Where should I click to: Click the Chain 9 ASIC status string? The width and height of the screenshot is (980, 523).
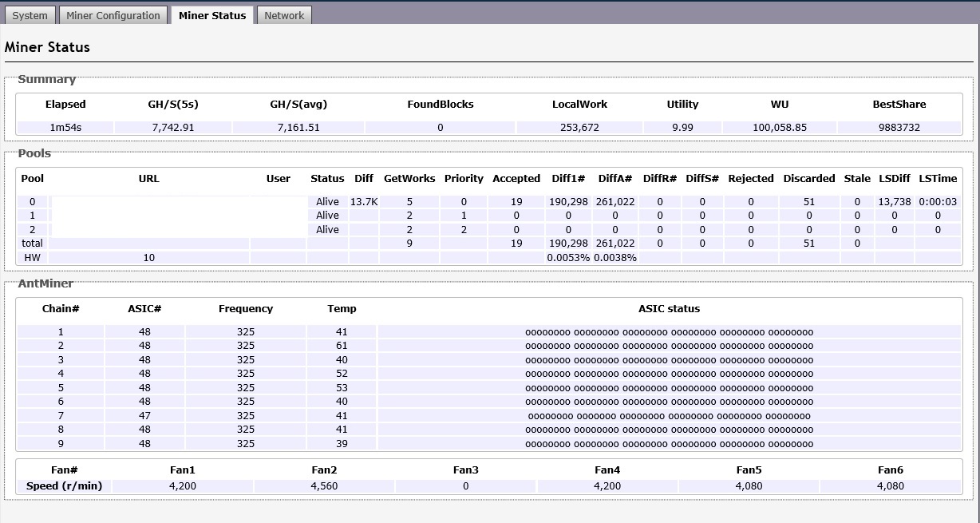pos(669,444)
